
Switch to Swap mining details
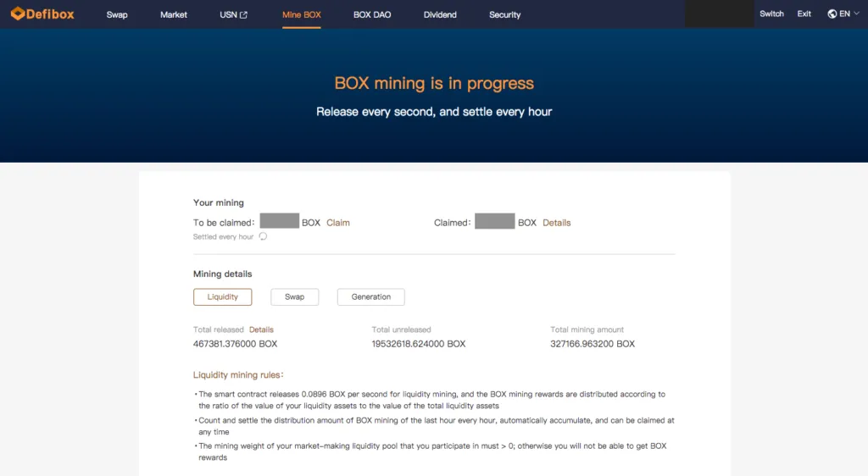click(x=294, y=297)
